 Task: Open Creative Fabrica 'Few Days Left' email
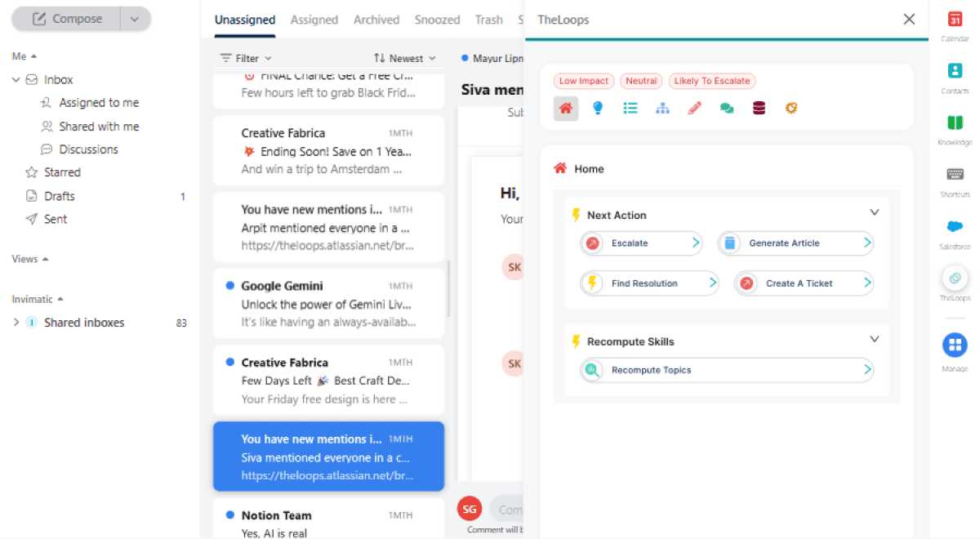pyautogui.click(x=328, y=381)
